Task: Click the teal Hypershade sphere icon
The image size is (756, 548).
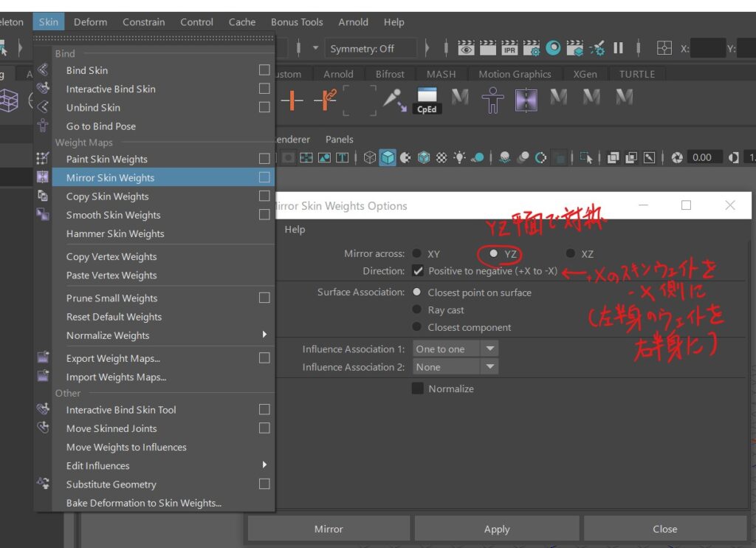Action: pos(553,48)
